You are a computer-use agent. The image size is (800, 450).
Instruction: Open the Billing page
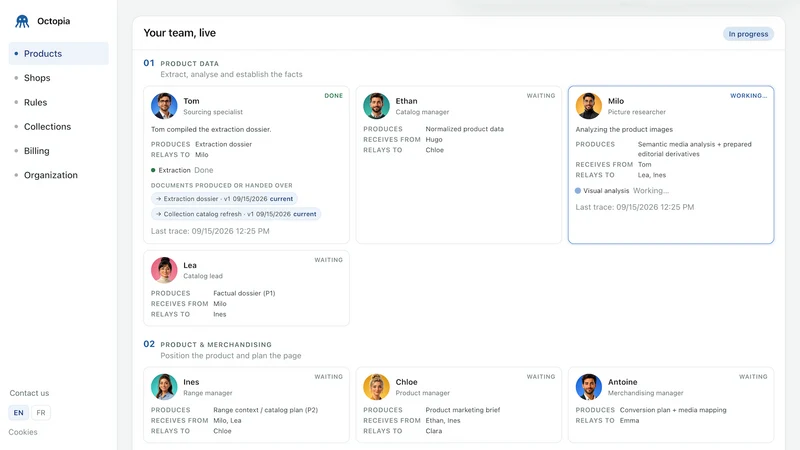pyautogui.click(x=37, y=151)
